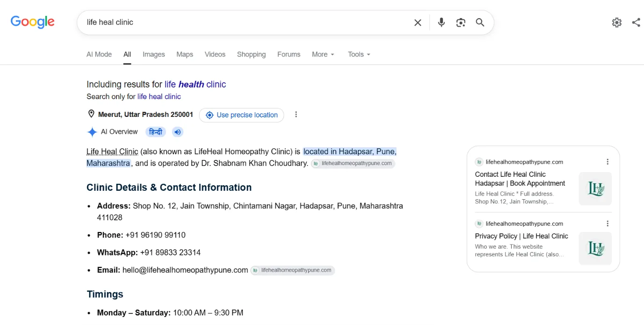Click the Shop No. 12 address line
Image resolution: width=644 pixels, height=325 pixels.
tap(250, 211)
